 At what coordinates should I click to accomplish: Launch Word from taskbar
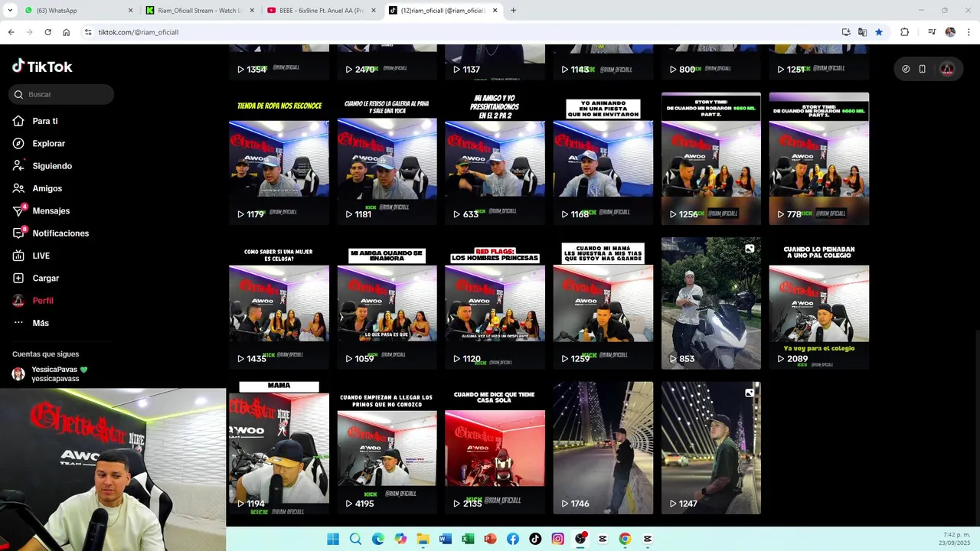tap(446, 539)
